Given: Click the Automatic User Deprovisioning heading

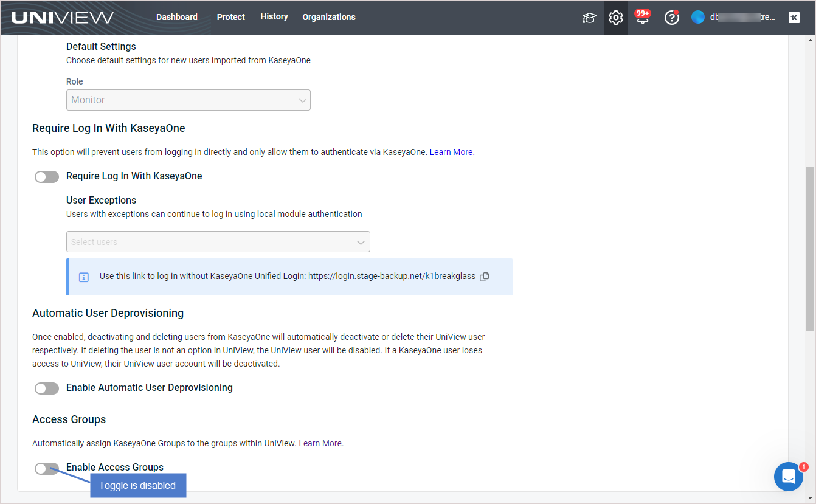Looking at the screenshot, I should click(108, 313).
